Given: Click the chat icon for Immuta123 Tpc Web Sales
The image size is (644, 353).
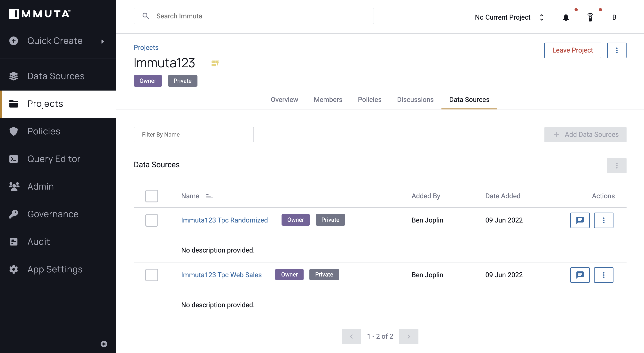Looking at the screenshot, I should point(580,275).
